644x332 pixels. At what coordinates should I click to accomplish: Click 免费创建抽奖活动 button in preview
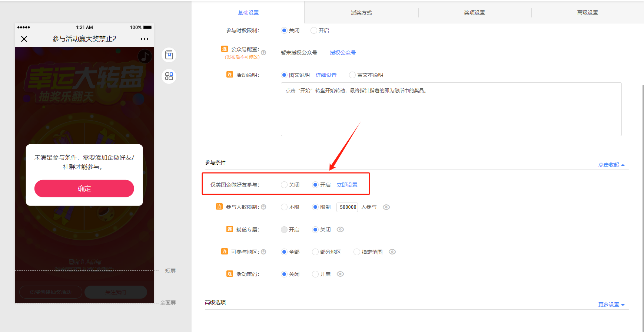[x=51, y=292]
